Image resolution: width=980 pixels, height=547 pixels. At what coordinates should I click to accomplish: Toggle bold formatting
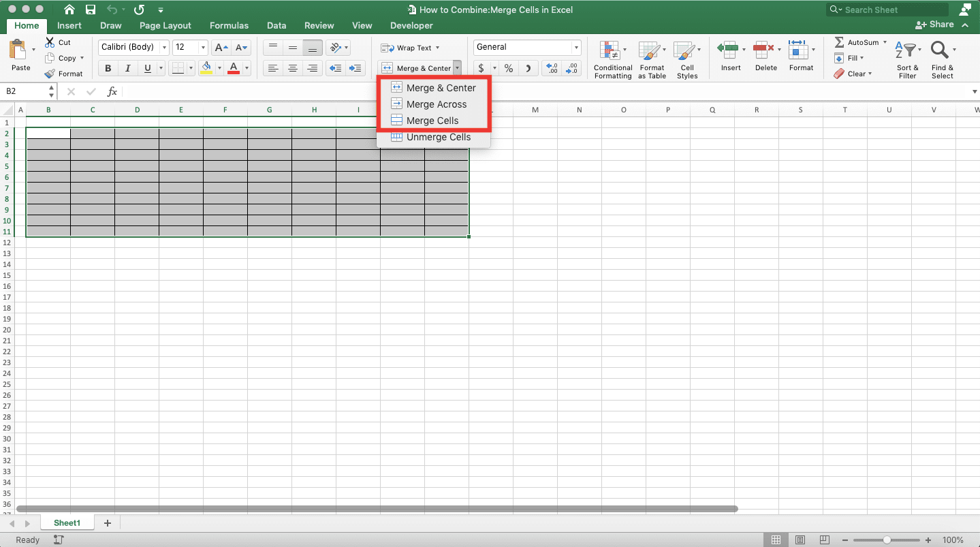pos(107,68)
